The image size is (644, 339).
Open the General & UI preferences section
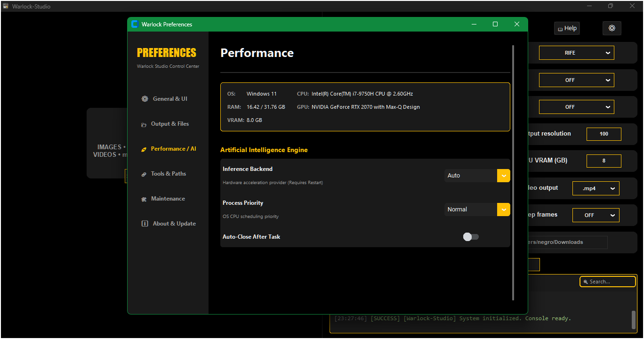pyautogui.click(x=164, y=99)
